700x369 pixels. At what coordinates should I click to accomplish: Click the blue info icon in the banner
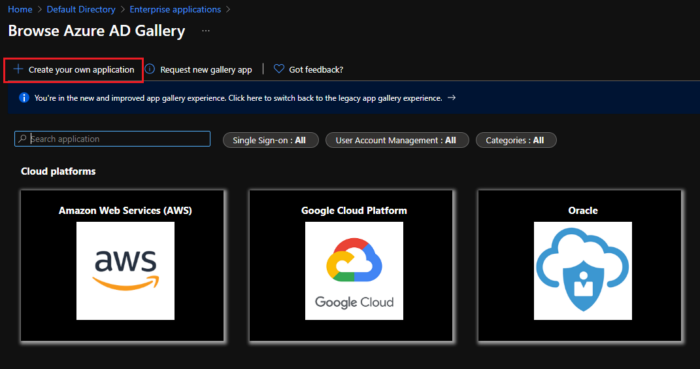pyautogui.click(x=24, y=98)
